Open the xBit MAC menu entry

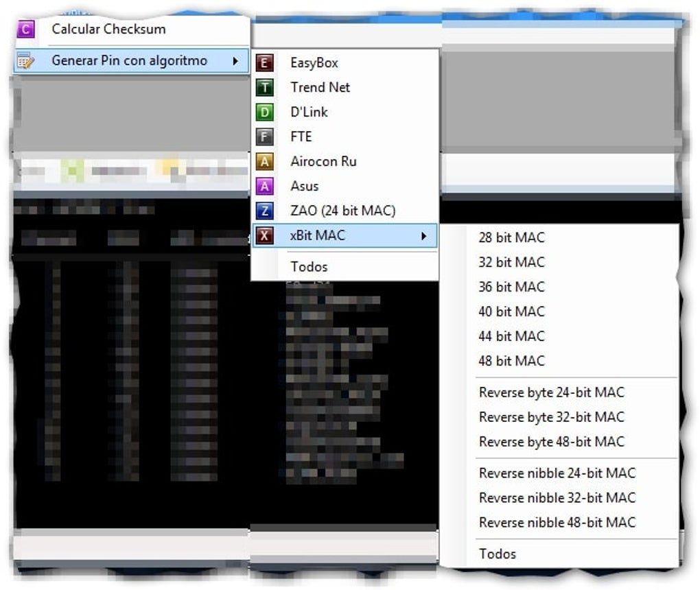(x=345, y=235)
